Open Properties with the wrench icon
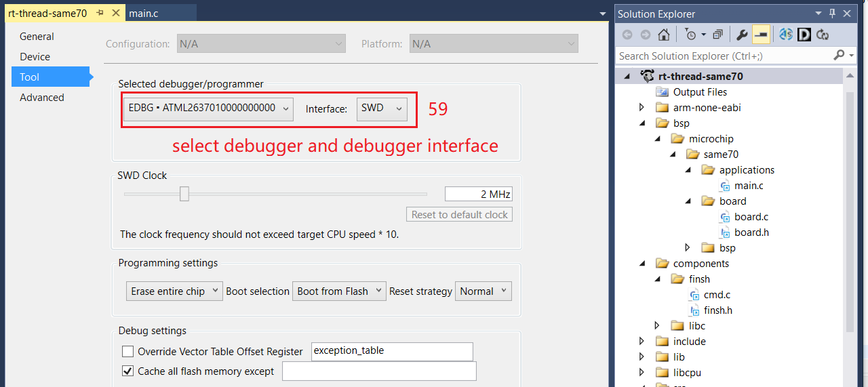The image size is (868, 387). (x=742, y=35)
